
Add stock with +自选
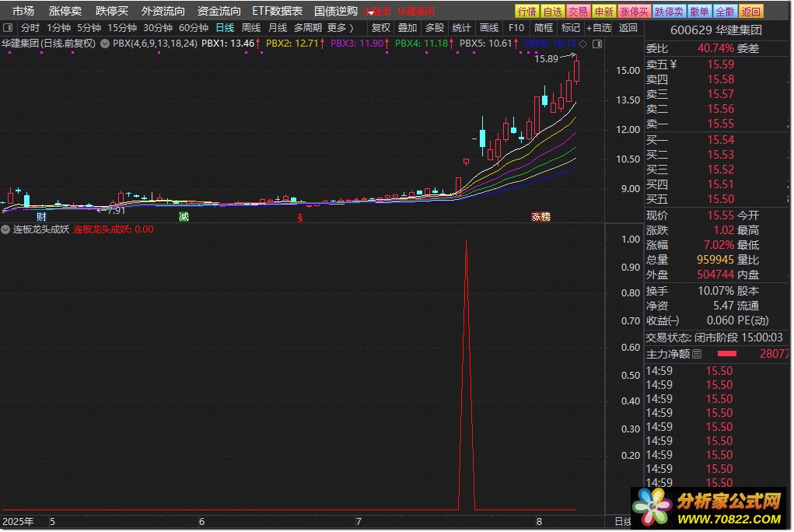click(599, 28)
